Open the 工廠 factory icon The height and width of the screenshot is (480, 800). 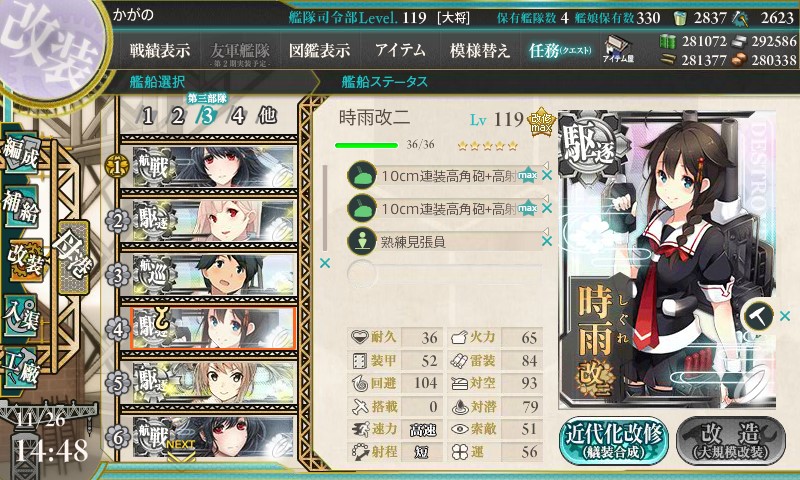point(20,368)
